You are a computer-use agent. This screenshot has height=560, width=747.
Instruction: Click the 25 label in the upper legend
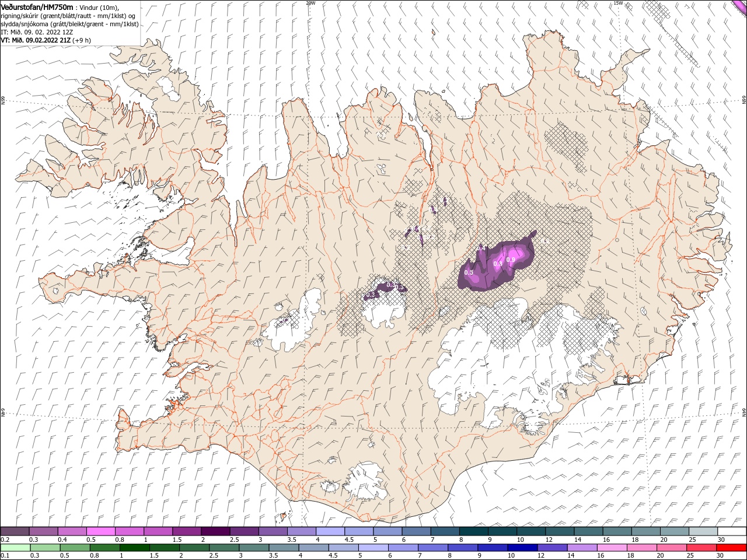click(x=692, y=540)
